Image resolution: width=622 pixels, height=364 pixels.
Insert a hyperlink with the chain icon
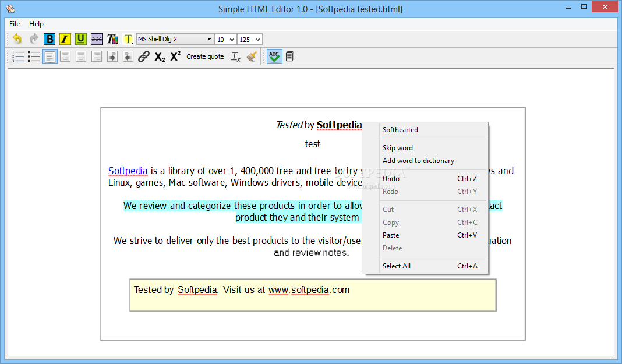(x=144, y=56)
